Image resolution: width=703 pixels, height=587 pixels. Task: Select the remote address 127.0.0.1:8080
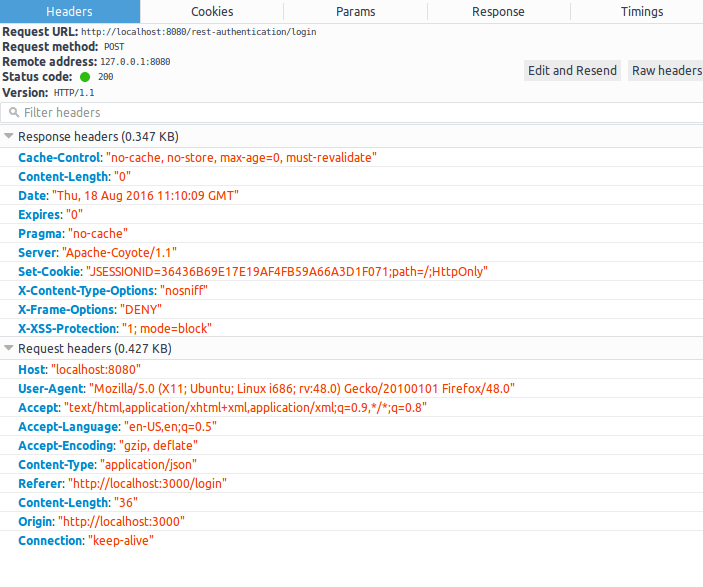pos(135,62)
